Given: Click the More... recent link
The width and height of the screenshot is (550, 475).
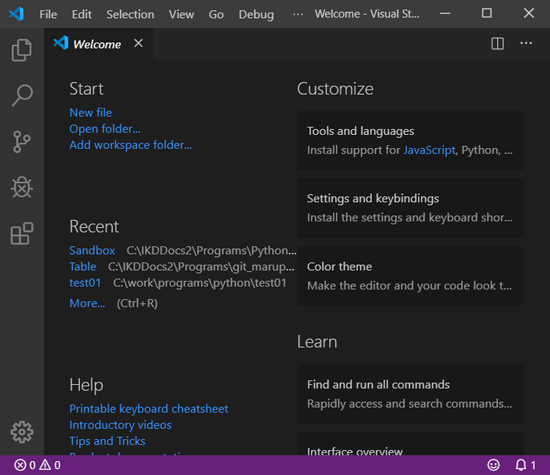Looking at the screenshot, I should (x=87, y=303).
